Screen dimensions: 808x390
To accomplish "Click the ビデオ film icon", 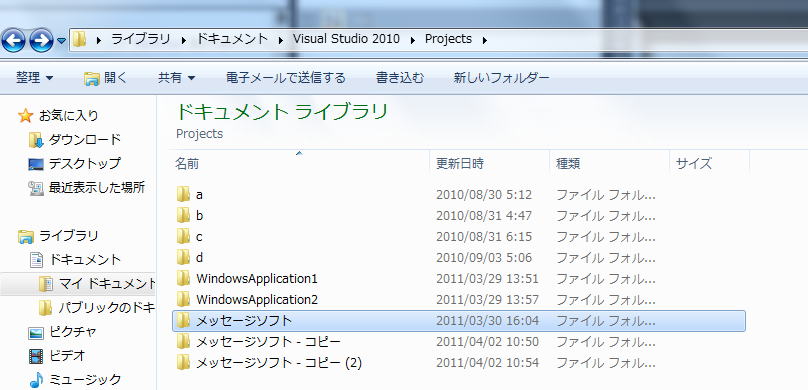I will pyautogui.click(x=36, y=356).
